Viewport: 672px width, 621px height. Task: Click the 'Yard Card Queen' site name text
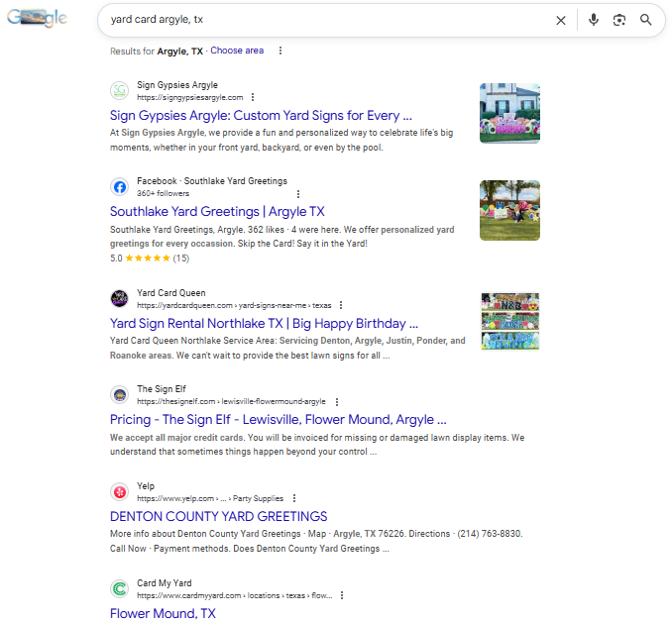[171, 293]
